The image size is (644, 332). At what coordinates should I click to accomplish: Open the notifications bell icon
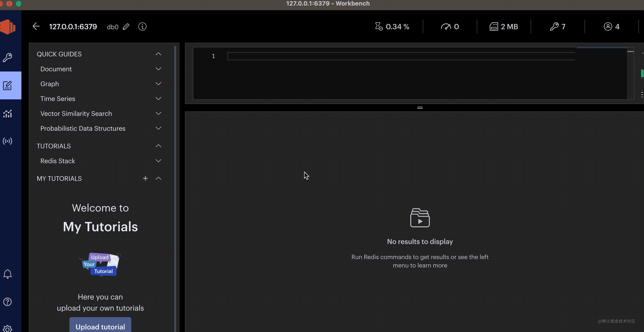tap(7, 274)
